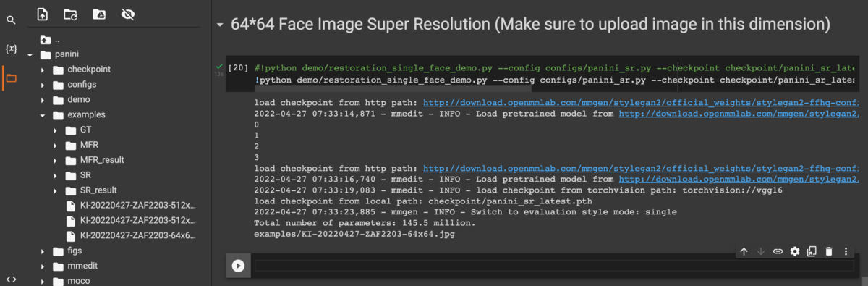Click inside the empty code cell input
Screen dimensions: 868x286
point(553,266)
